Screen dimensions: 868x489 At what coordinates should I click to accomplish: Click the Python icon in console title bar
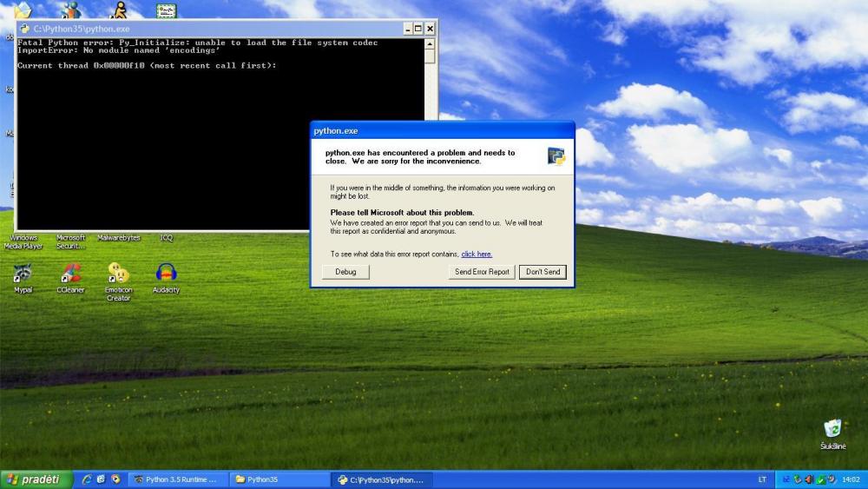[25, 29]
